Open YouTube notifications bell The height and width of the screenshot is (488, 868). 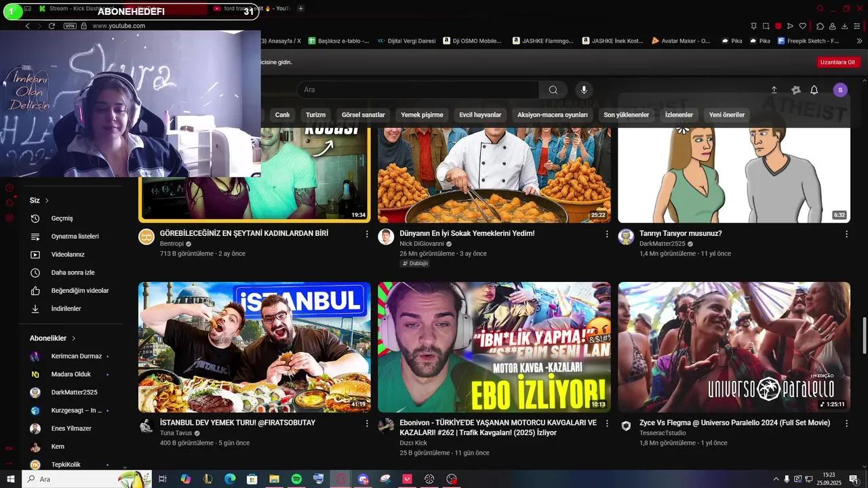click(814, 90)
